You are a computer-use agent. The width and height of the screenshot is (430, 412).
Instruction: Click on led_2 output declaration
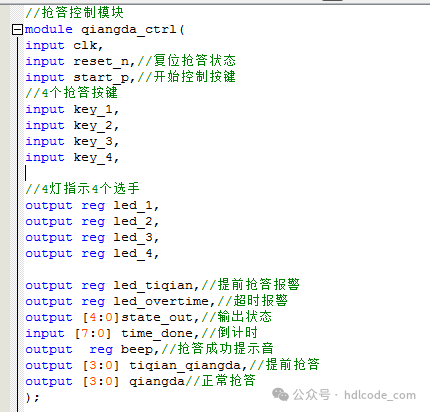click(x=92, y=221)
